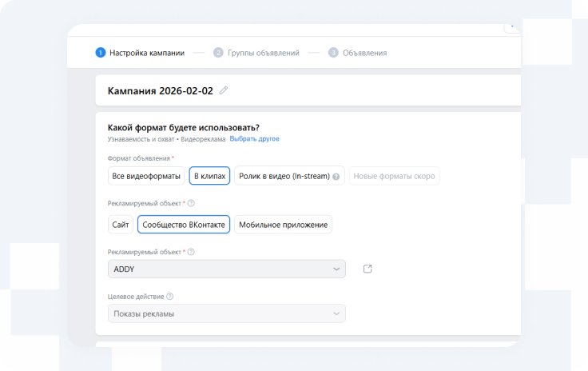Viewport: 588px width, 371px height.
Task: Select the Все видеоформаты format option
Action: (x=146, y=176)
